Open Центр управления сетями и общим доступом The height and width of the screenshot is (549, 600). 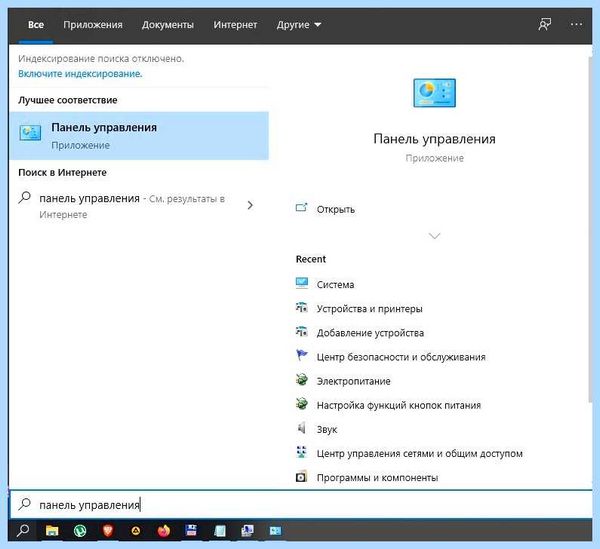pos(419,453)
